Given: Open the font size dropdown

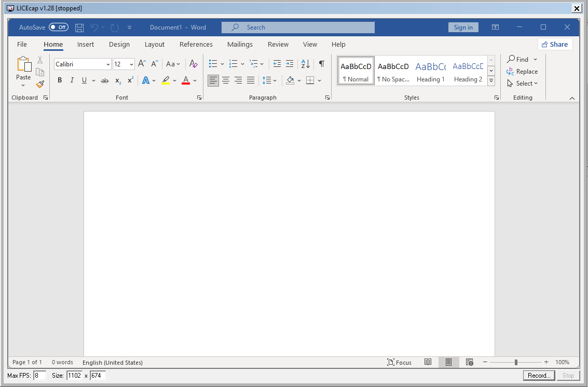Looking at the screenshot, I should pos(131,64).
